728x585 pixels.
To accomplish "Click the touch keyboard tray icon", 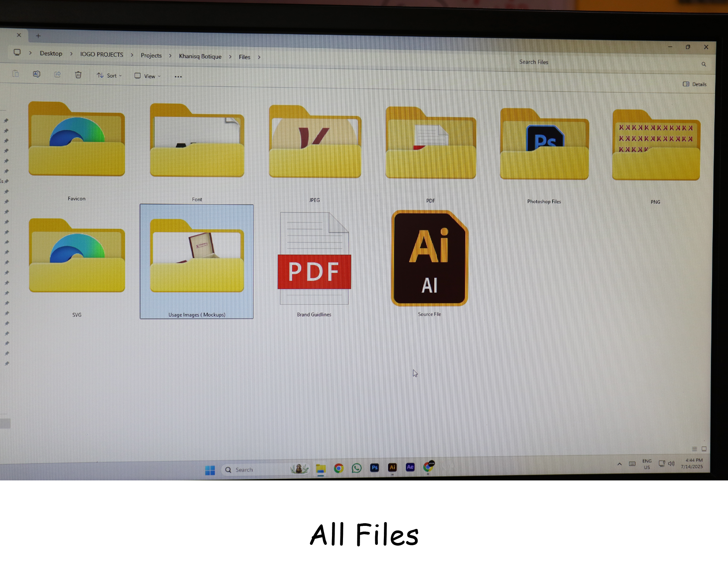I will pos(632,464).
